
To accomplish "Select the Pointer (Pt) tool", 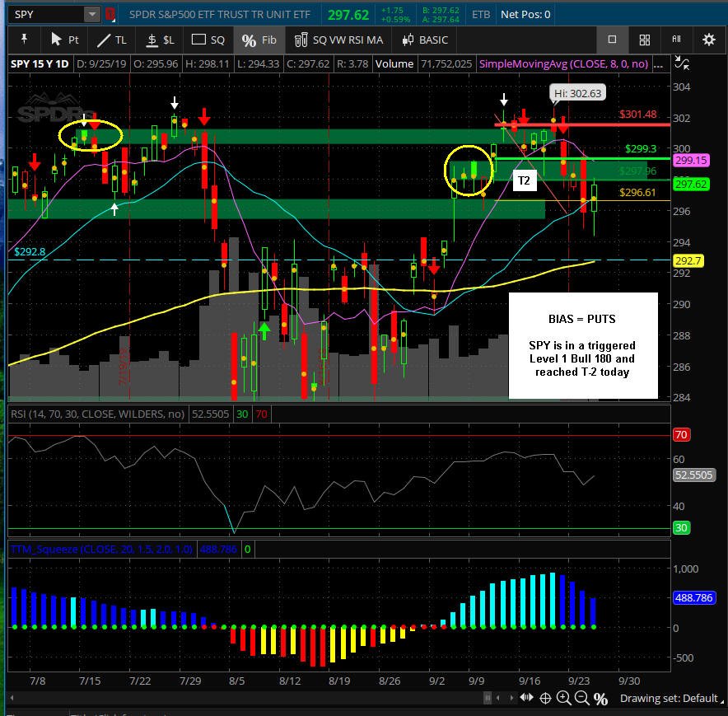I will coord(64,40).
